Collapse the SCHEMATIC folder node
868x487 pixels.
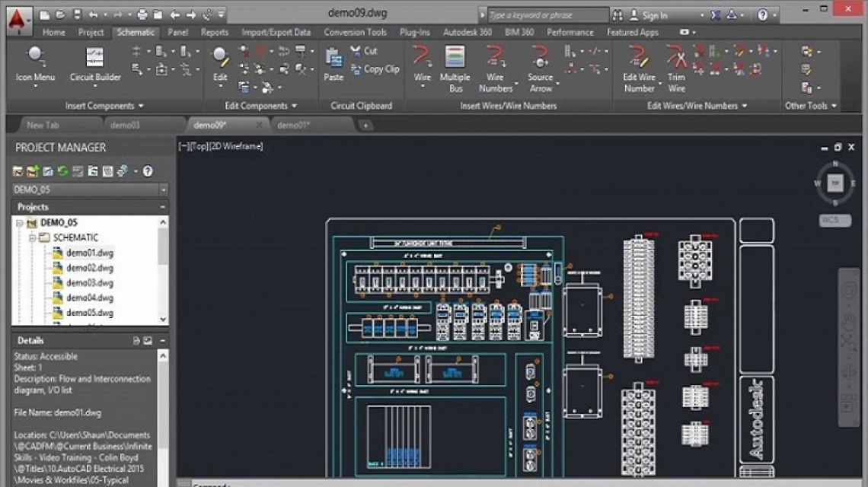tap(32, 238)
